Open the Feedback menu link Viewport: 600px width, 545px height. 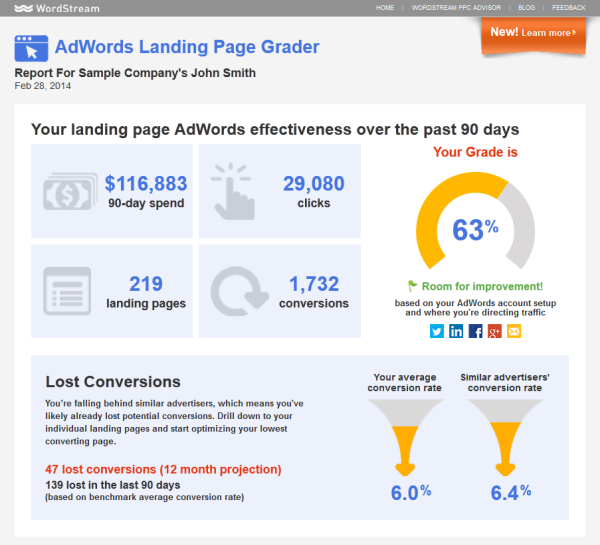click(569, 8)
